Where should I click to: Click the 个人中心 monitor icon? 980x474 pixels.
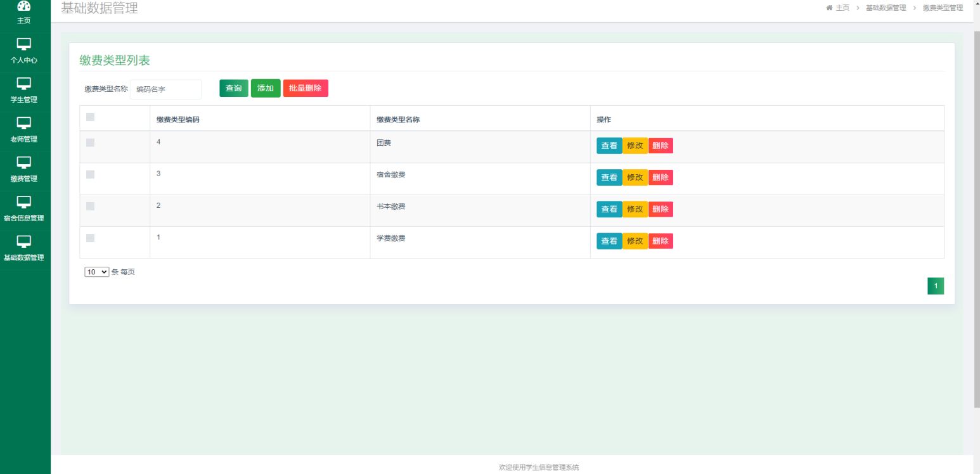pyautogui.click(x=24, y=44)
